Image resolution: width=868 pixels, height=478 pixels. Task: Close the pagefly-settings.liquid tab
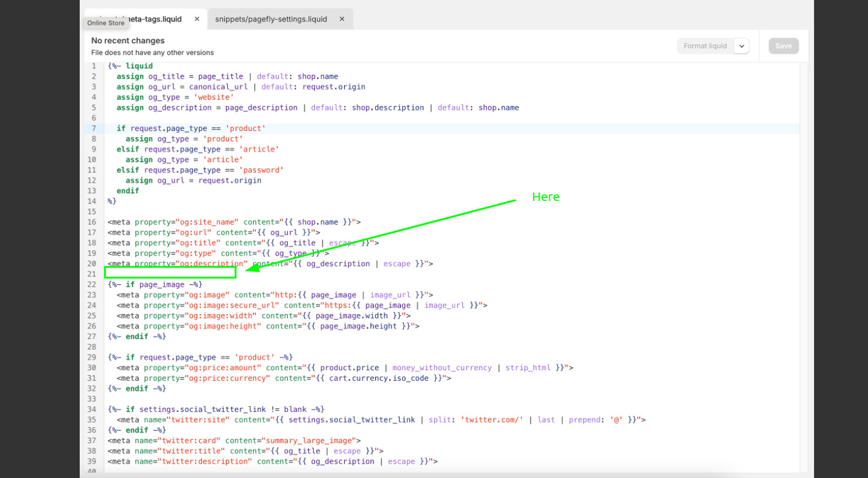pos(342,19)
